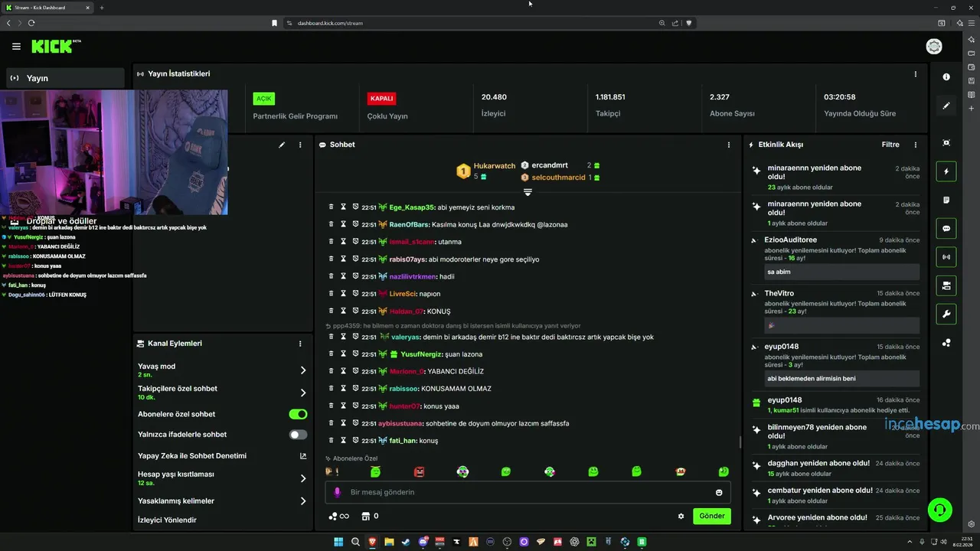Click hourglass timeout icon on YusufNergiz message
Screen dimensions: 980x551
click(344, 354)
